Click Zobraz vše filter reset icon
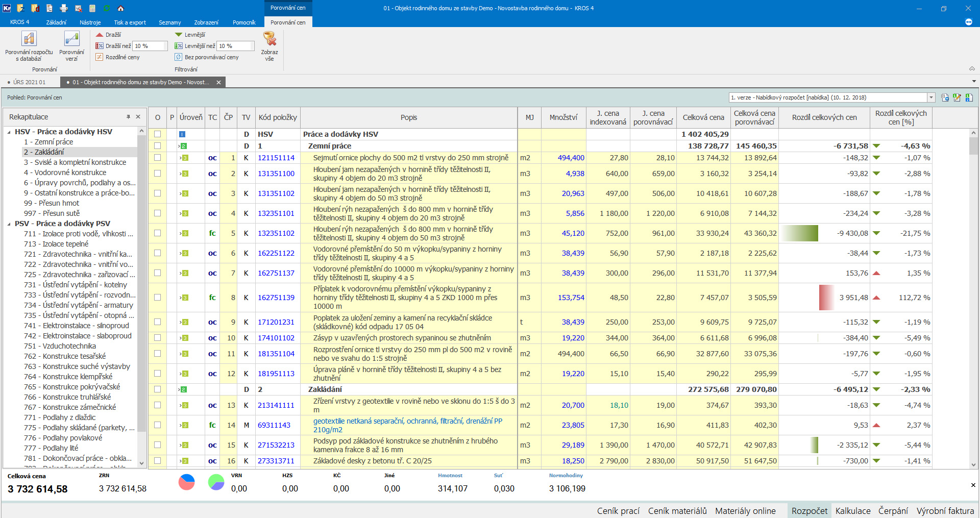 [x=269, y=40]
